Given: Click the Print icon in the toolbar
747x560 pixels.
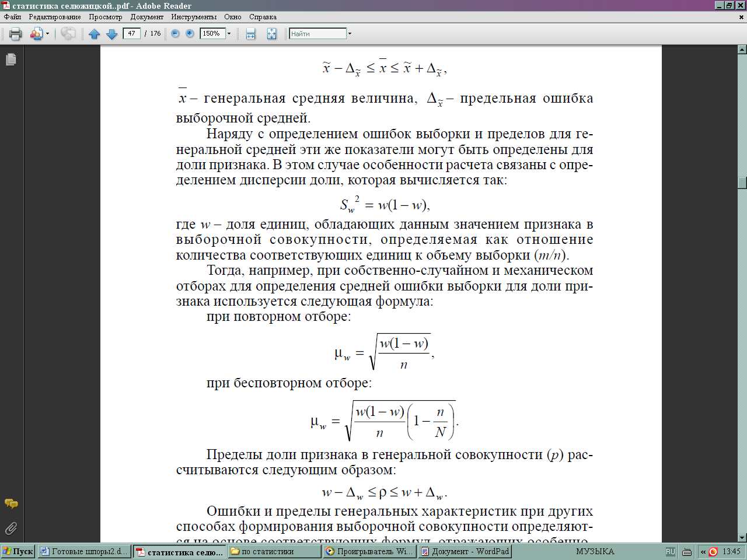Looking at the screenshot, I should 16,34.
